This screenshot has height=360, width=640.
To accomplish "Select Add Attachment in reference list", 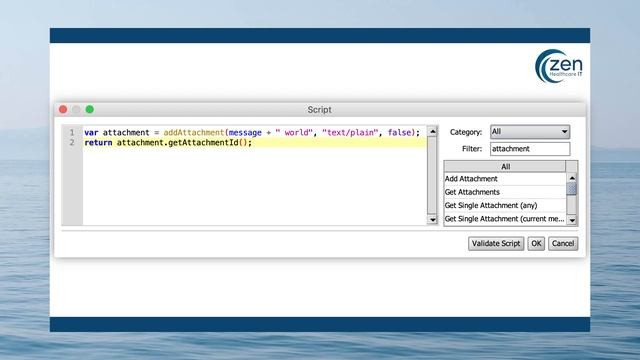I will pos(505,179).
